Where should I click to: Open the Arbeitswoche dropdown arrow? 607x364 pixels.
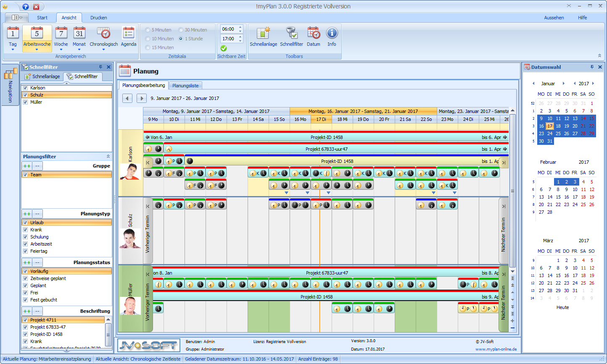(37, 49)
